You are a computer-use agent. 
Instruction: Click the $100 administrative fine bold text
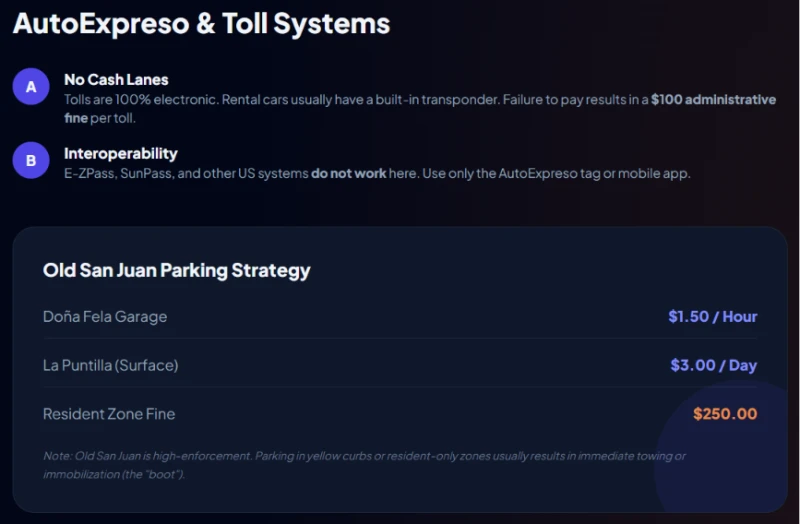[x=713, y=99]
